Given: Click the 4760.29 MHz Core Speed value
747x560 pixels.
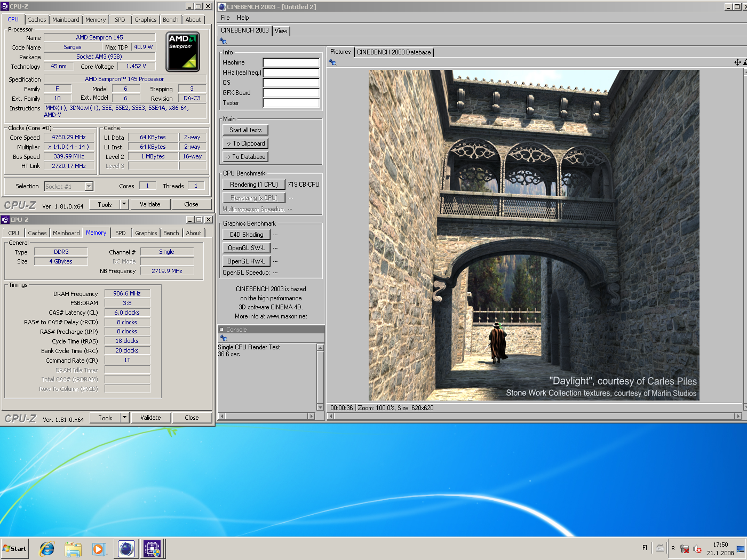Looking at the screenshot, I should [69, 137].
